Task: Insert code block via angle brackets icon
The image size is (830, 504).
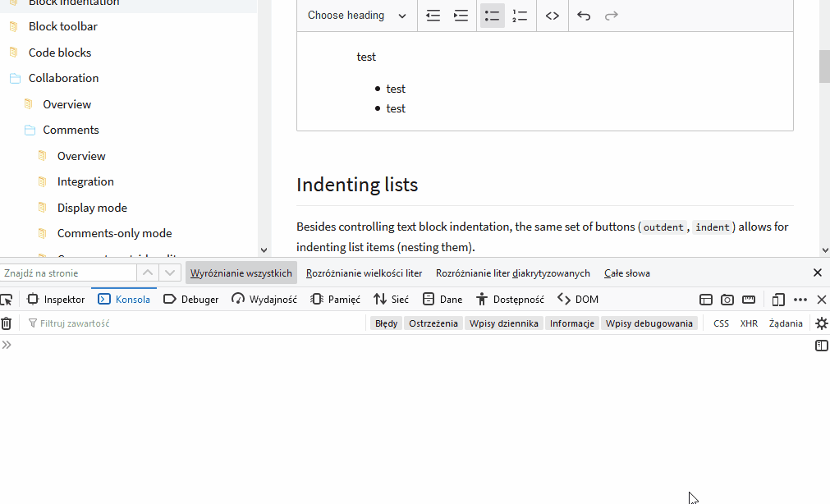Action: 552,16
